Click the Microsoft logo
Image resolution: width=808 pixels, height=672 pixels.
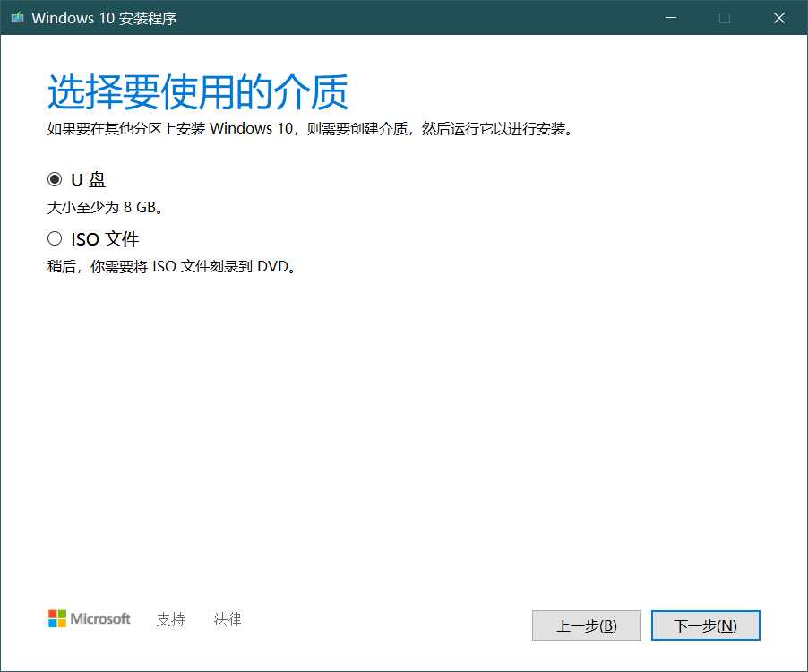(90, 618)
